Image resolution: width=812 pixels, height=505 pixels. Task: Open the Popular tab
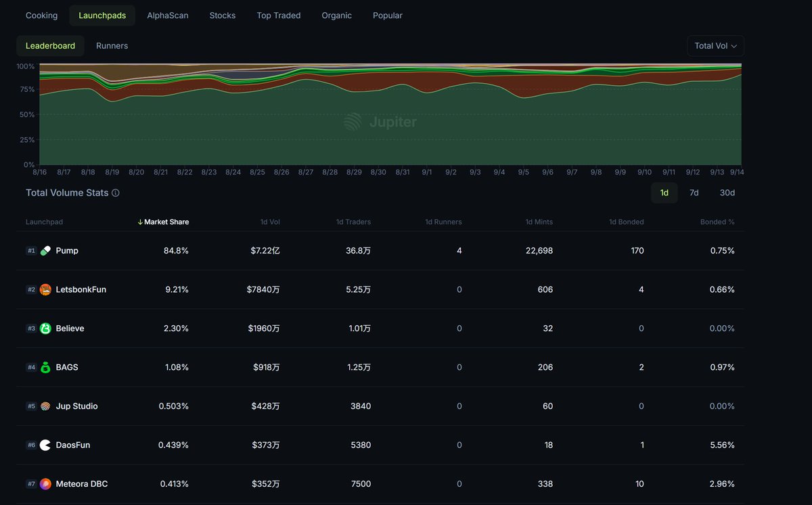click(388, 15)
